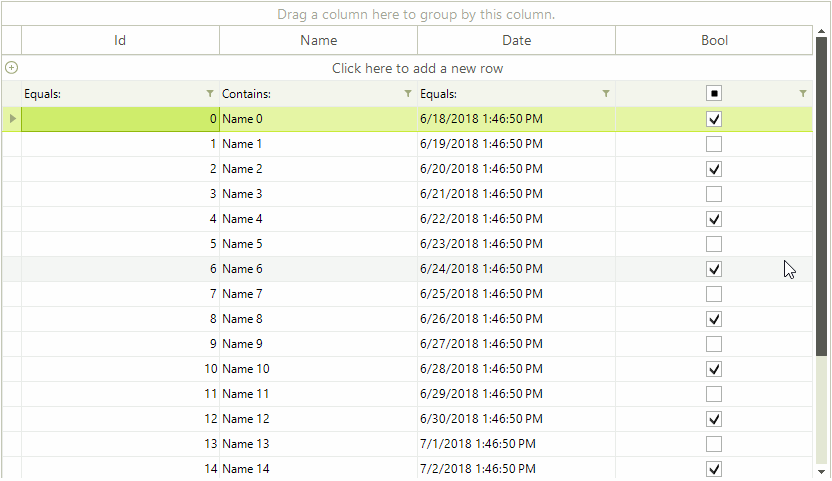The width and height of the screenshot is (832, 481).
Task: Select the Id cell with value 0
Action: pos(120,119)
